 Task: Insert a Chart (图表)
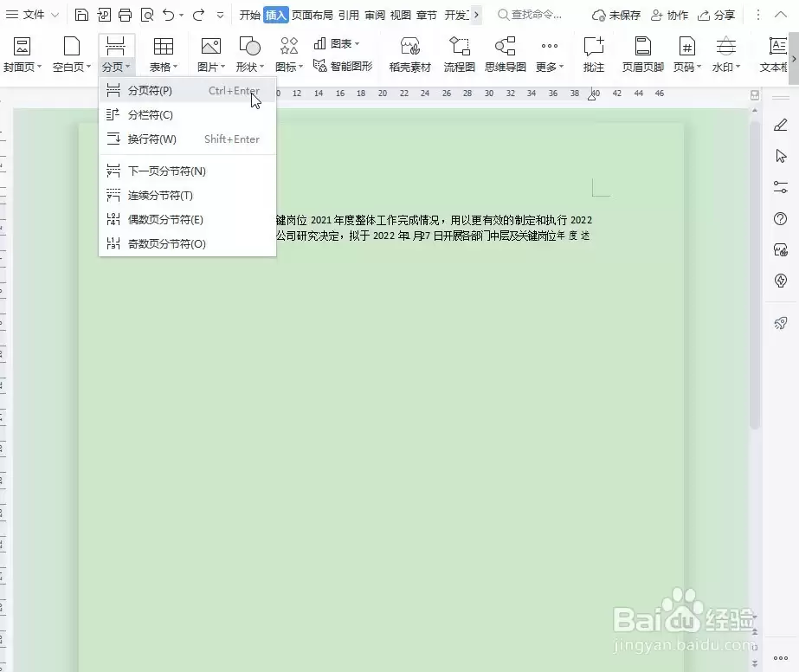click(335, 44)
